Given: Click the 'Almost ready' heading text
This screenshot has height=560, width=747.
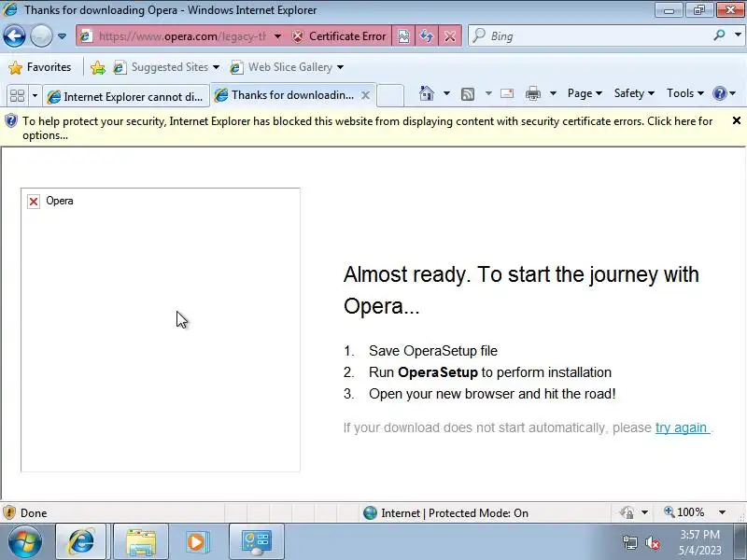Looking at the screenshot, I should (x=521, y=290).
